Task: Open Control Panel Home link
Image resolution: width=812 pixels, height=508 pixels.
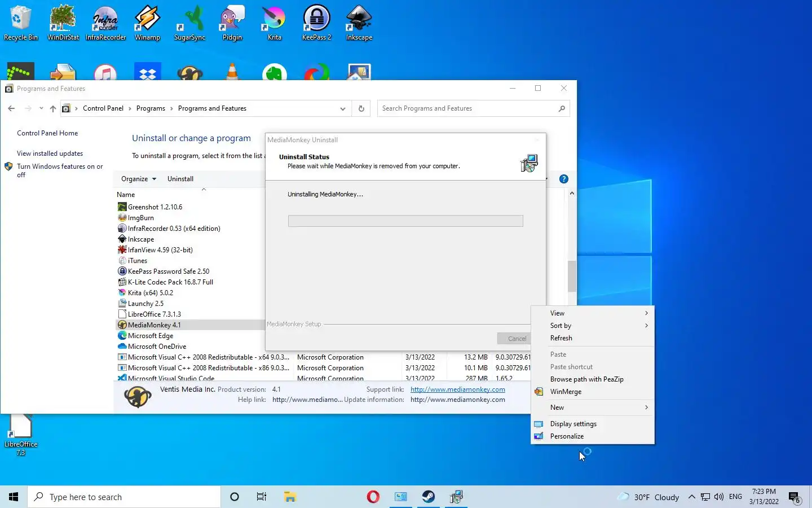Action: tap(47, 133)
